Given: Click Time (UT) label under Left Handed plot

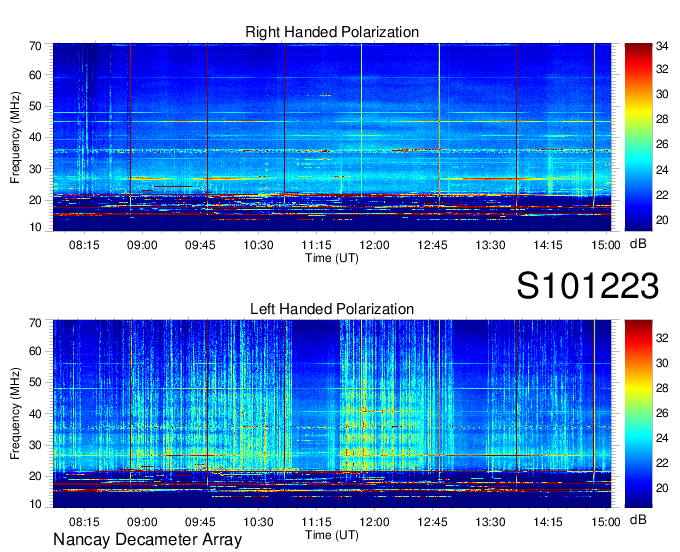Looking at the screenshot, I should [332, 535].
